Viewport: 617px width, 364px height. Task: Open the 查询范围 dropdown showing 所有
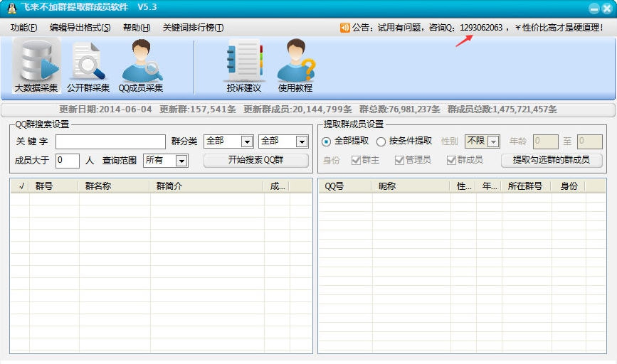pyautogui.click(x=181, y=161)
